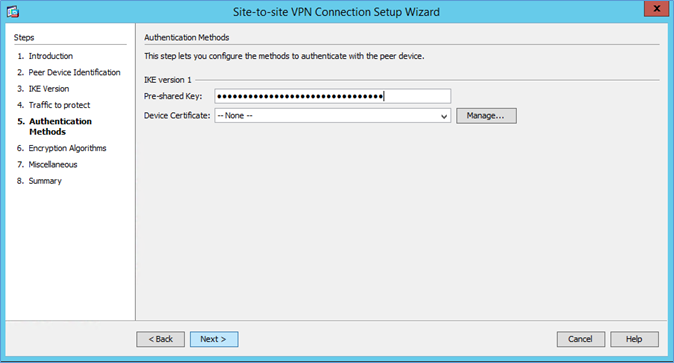Click the Site-to-site VPN wizard title bar

336,12
